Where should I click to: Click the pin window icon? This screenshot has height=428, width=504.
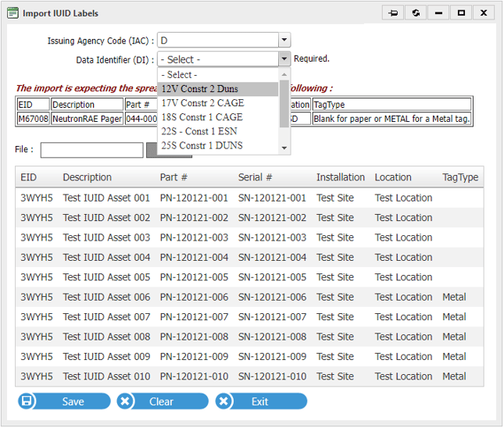[x=393, y=13]
